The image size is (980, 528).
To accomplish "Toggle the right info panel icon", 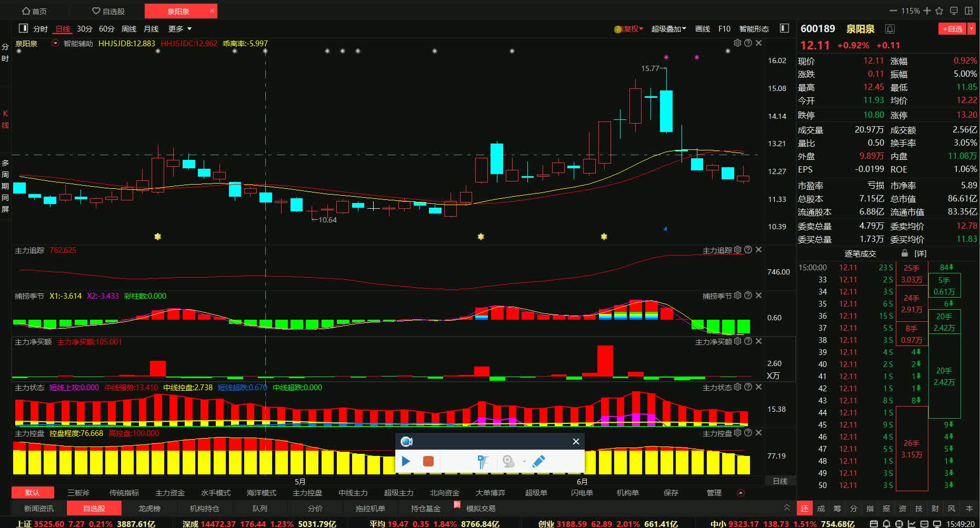I will (784, 28).
